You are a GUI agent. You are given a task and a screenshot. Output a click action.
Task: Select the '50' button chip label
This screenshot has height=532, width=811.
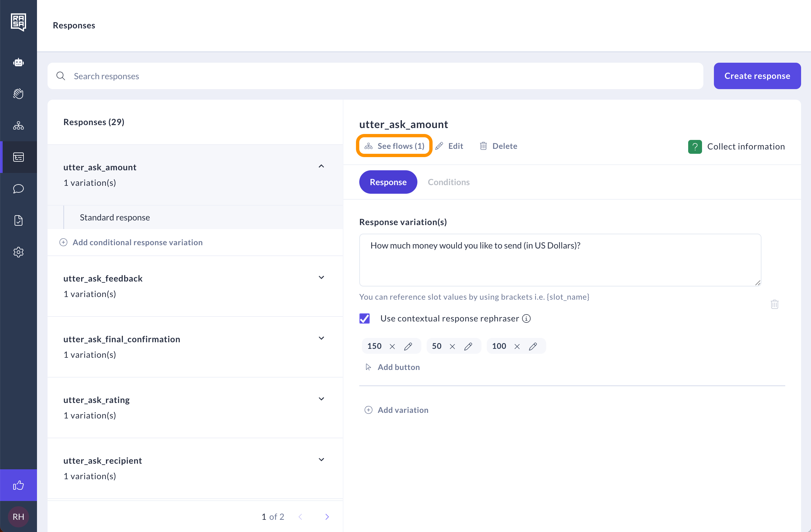pos(437,347)
